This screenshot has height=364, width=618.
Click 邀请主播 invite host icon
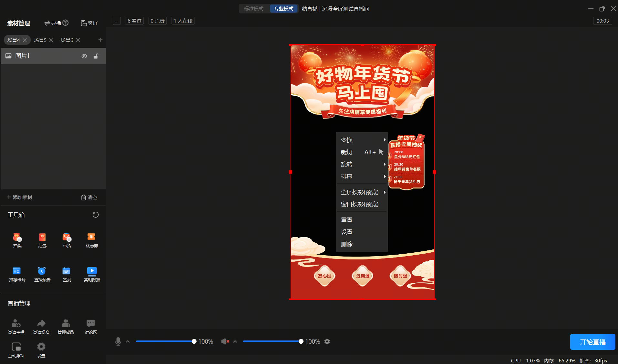16,327
